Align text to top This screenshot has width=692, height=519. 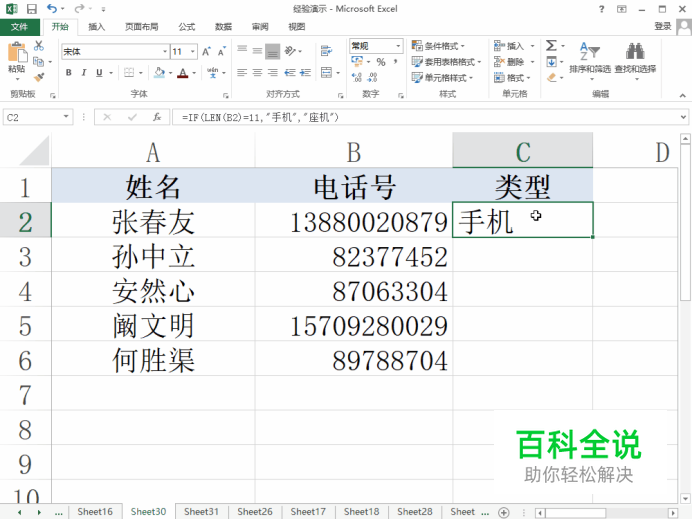pos(242,50)
